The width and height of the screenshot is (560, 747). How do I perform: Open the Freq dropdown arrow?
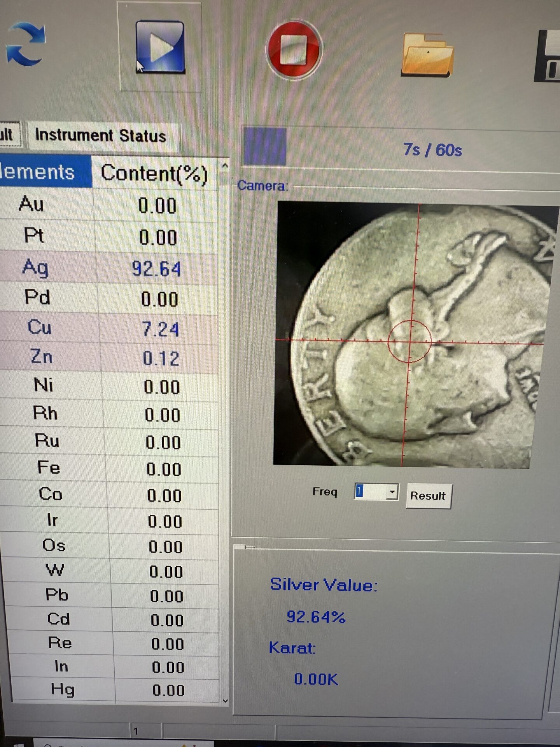tap(392, 492)
